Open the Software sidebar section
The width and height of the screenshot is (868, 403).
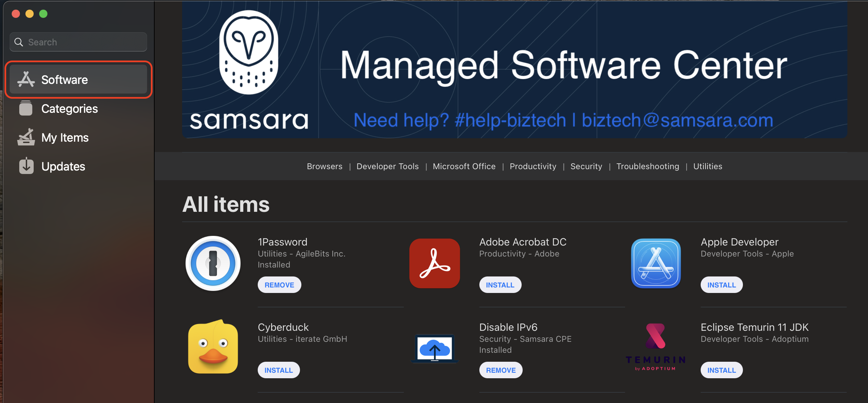coord(78,79)
